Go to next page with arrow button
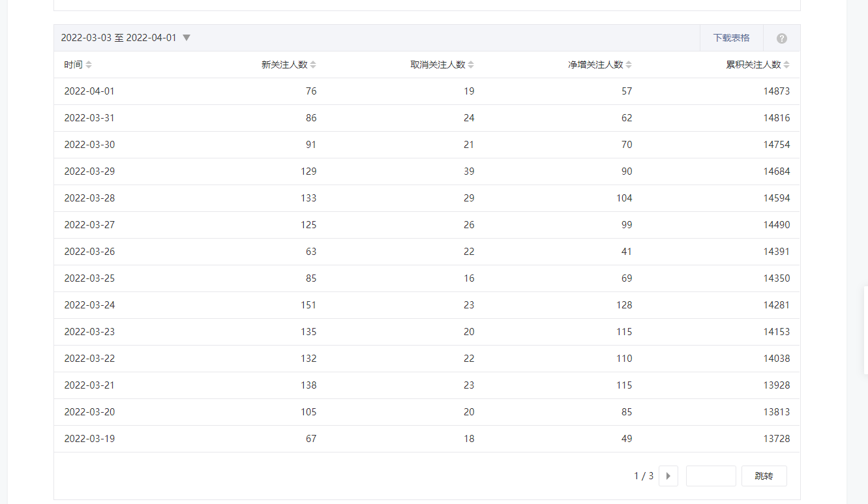The height and width of the screenshot is (504, 868). [x=668, y=476]
